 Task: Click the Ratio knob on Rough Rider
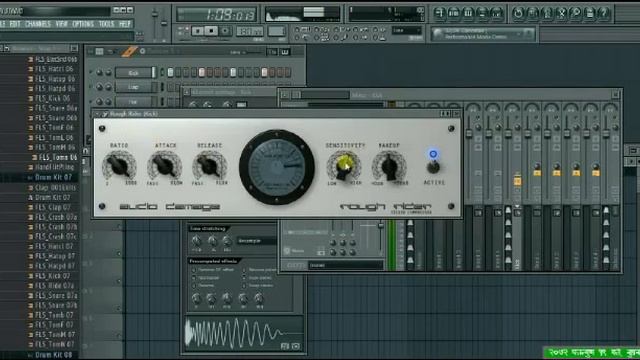click(119, 165)
